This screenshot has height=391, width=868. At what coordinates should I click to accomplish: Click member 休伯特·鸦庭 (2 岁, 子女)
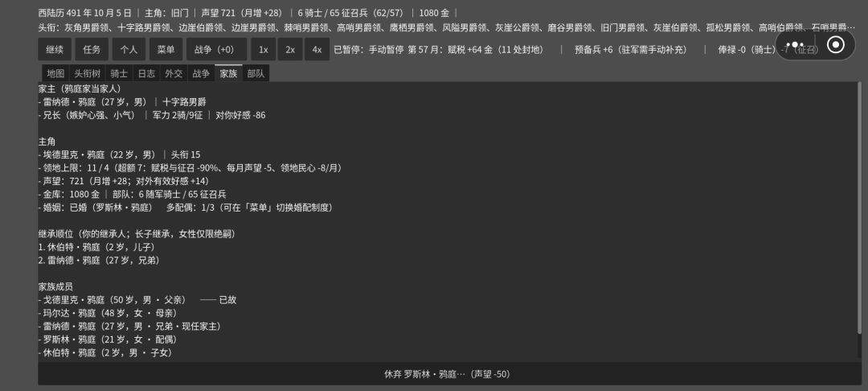(105, 353)
